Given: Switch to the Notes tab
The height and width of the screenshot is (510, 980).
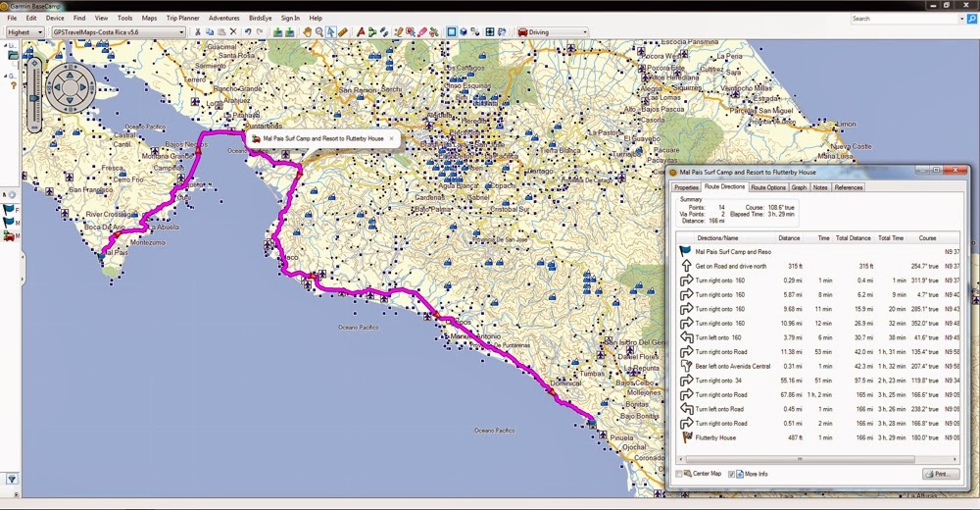Looking at the screenshot, I should coord(820,187).
